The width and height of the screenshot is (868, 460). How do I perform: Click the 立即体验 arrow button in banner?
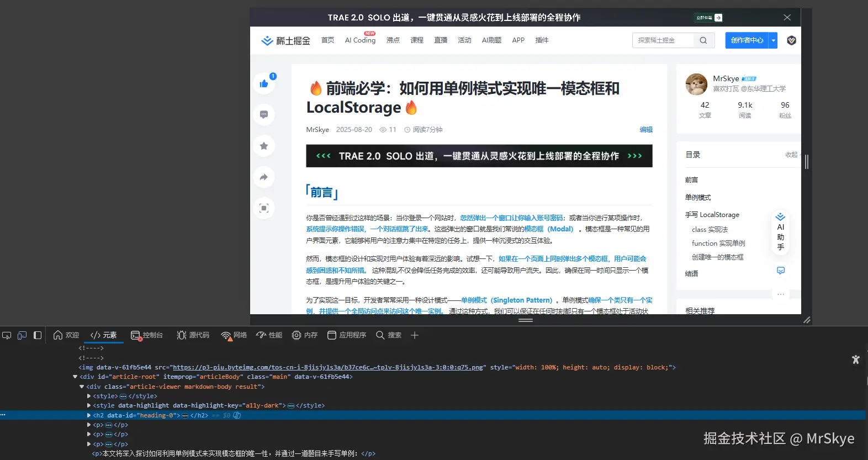coord(708,18)
